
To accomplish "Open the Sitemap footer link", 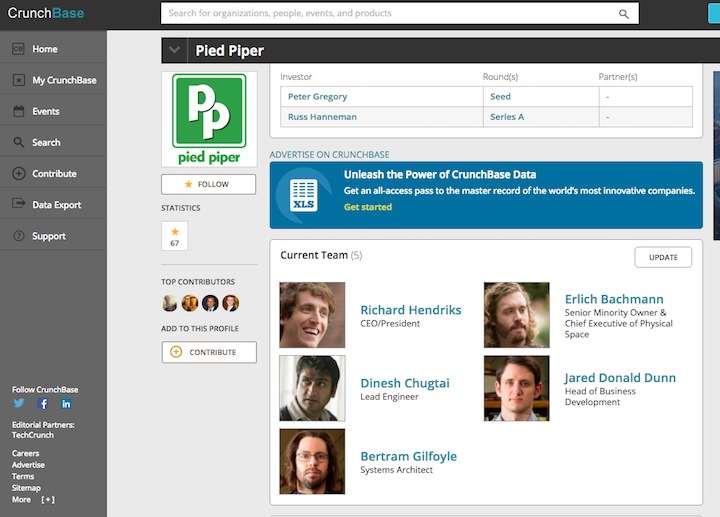I will [x=26, y=488].
